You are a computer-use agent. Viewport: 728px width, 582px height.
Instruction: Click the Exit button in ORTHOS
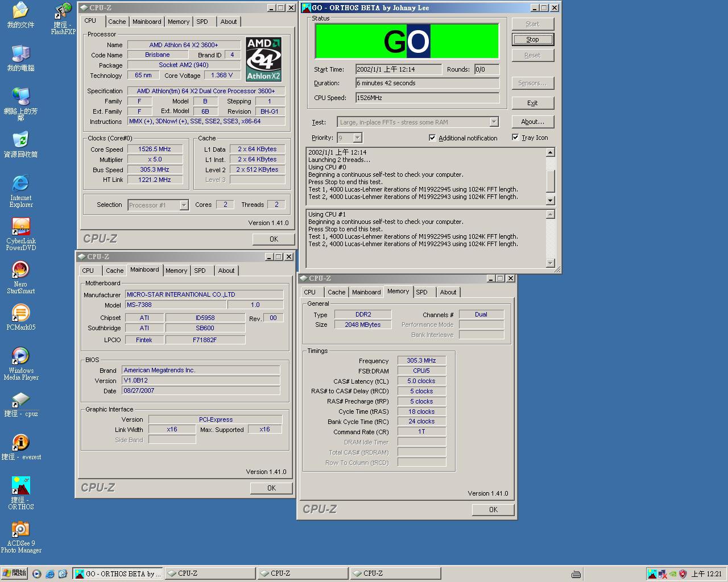pos(532,103)
